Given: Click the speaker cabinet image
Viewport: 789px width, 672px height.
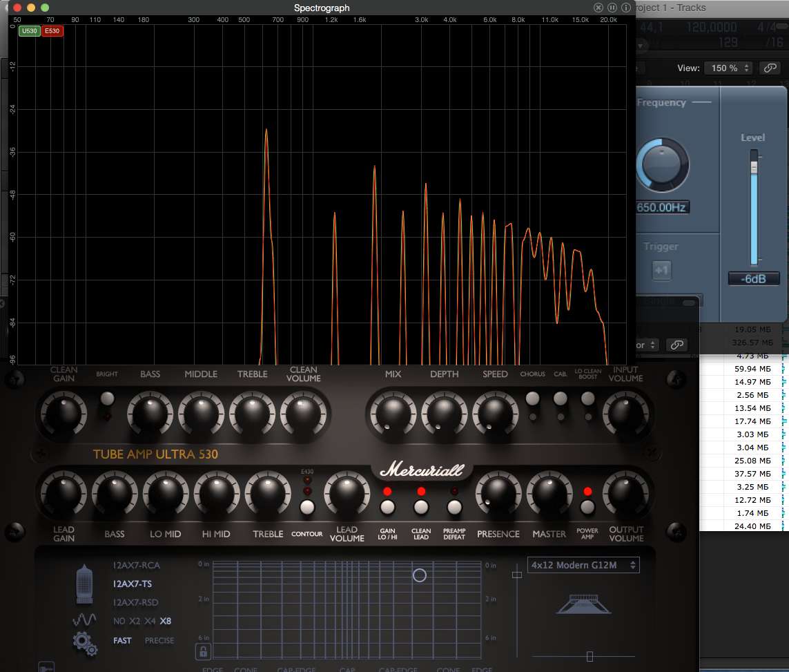Looking at the screenshot, I should [583, 604].
